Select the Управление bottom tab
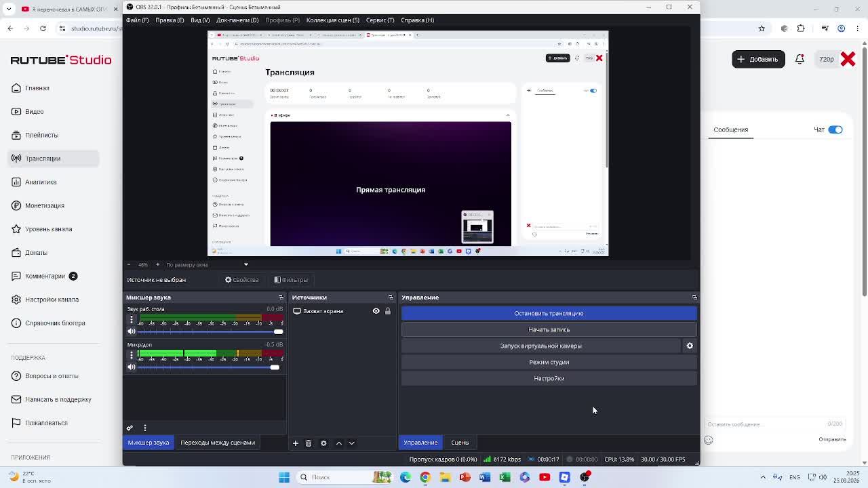Image resolution: width=868 pixels, height=488 pixels. 420,443
